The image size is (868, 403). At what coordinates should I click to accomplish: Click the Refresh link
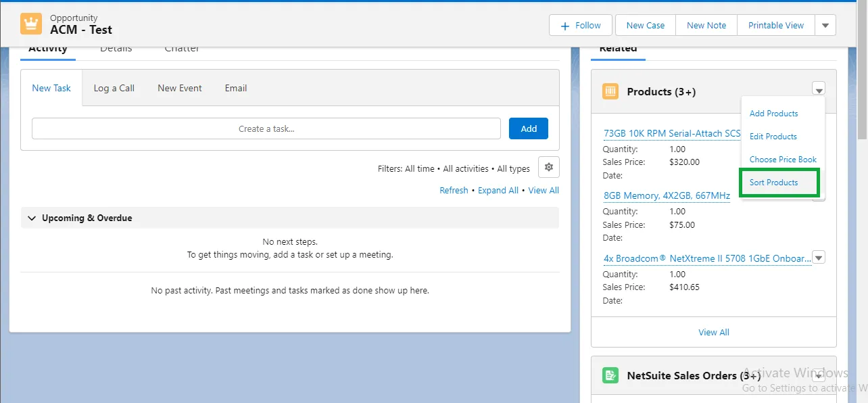click(x=454, y=191)
